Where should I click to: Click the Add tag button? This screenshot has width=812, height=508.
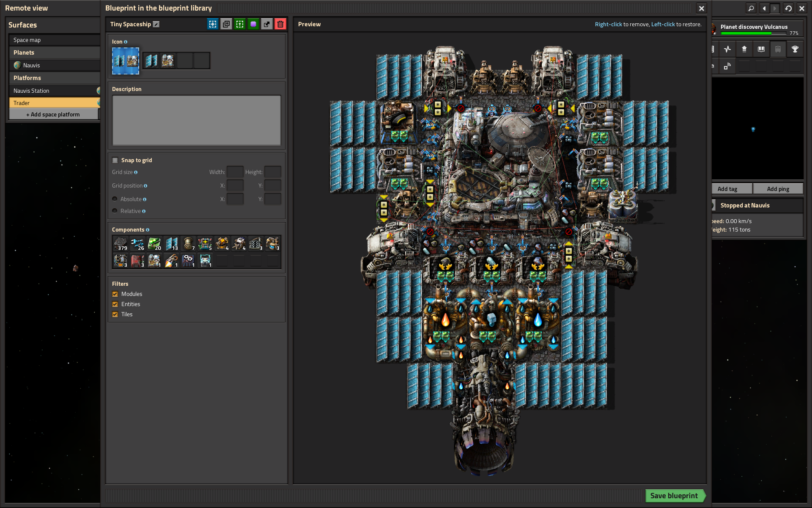(x=732, y=189)
